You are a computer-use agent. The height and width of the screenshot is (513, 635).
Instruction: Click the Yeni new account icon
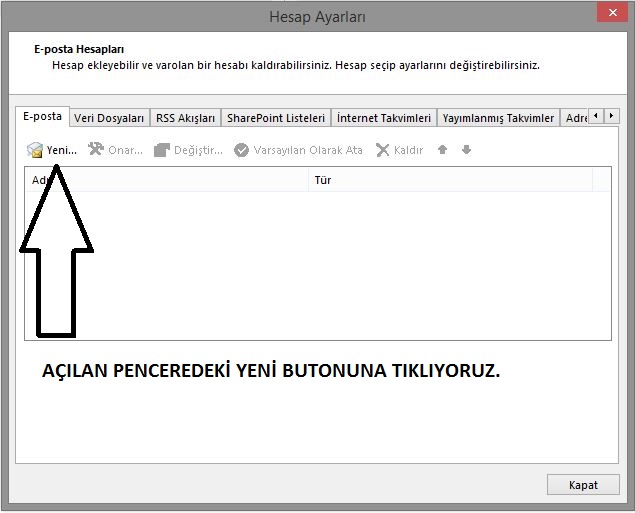(35, 150)
